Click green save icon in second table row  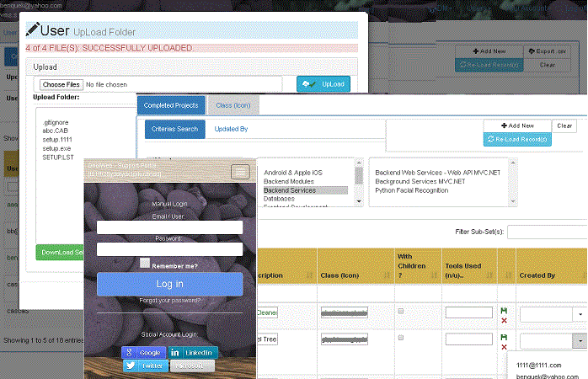504,337
